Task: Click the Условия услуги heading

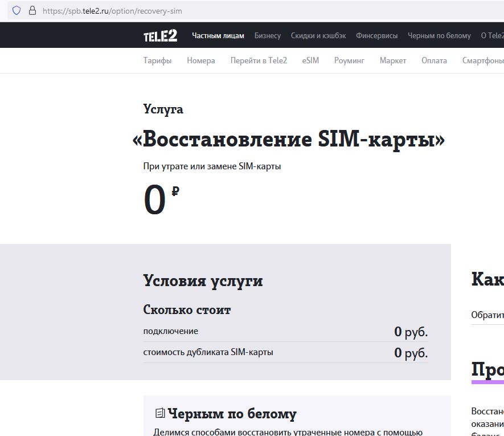Action: [x=203, y=280]
